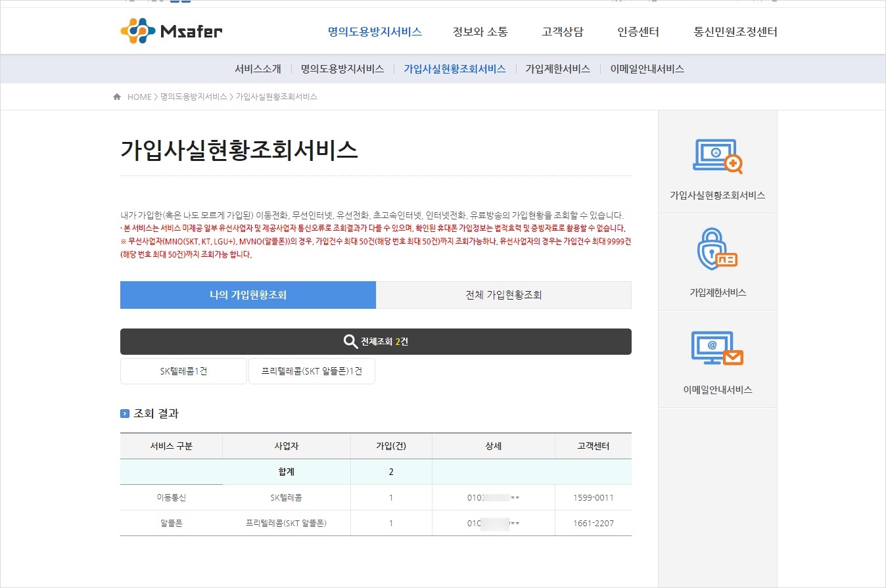Viewport: 886px width, 588px height.
Task: Open the 인증센터 menu
Action: tap(638, 32)
